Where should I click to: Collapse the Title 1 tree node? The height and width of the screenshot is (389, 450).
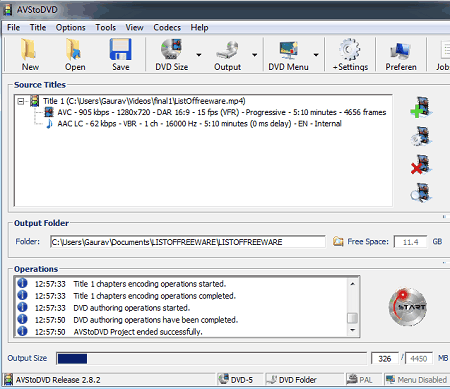click(21, 101)
